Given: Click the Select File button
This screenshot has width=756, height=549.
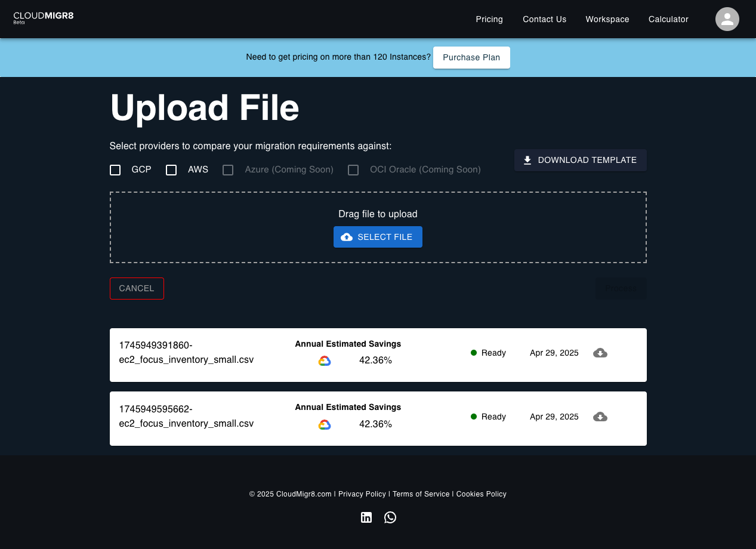Looking at the screenshot, I should click(378, 237).
